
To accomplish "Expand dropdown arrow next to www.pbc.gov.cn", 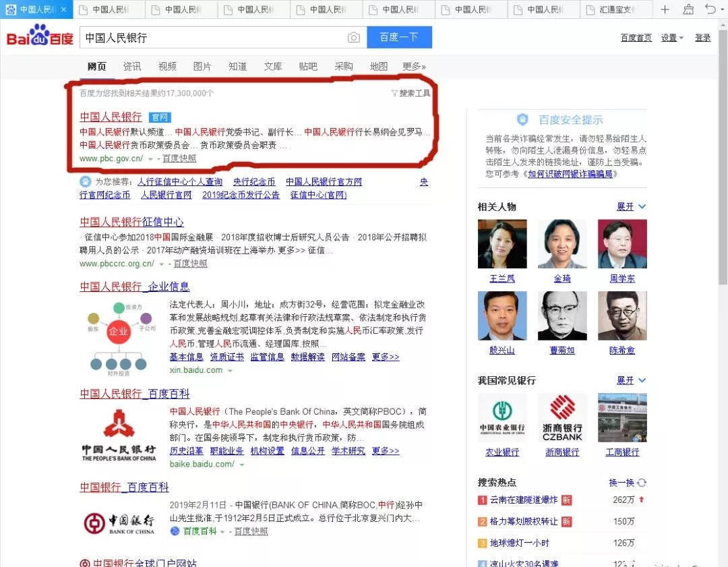I will pos(150,159).
